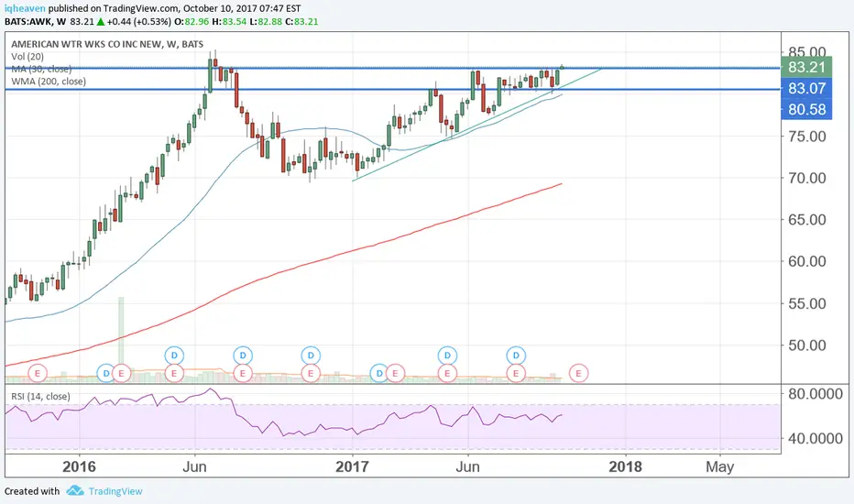Screen dimensions: 854x504
Task: Click the 2018 label on the time axis
Action: click(625, 467)
